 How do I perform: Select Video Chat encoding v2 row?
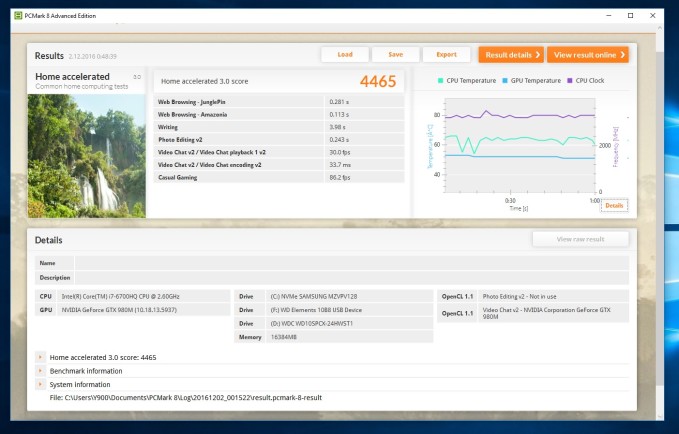point(279,165)
